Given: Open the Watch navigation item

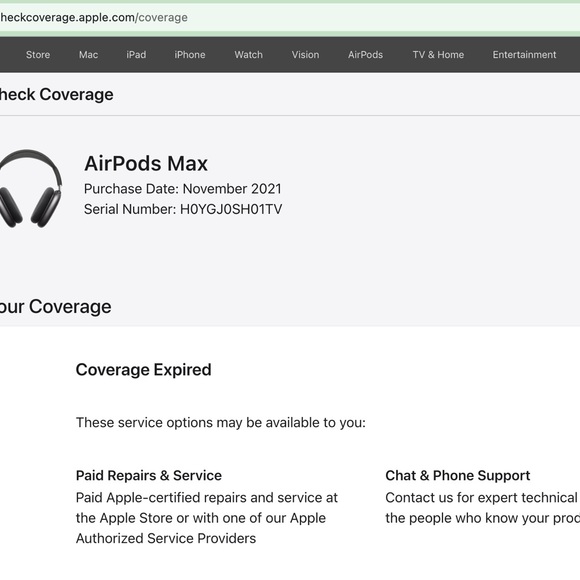Looking at the screenshot, I should (249, 55).
